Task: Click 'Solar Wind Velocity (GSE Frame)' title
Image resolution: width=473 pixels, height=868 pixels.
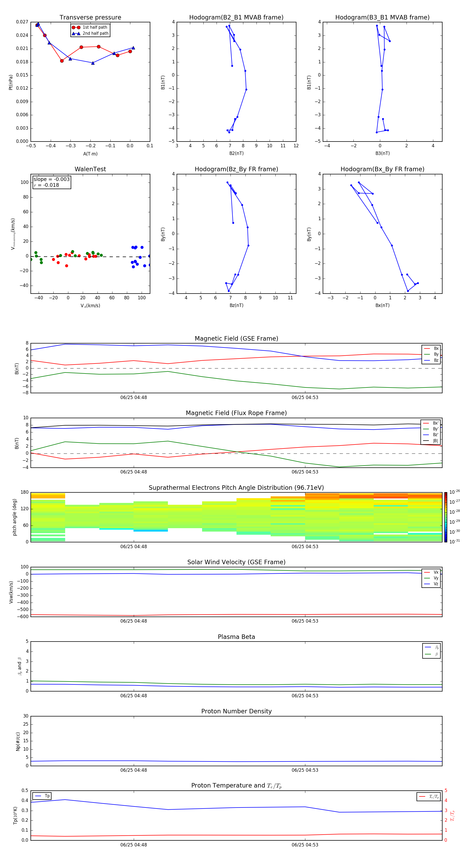Action: pyautogui.click(x=236, y=562)
